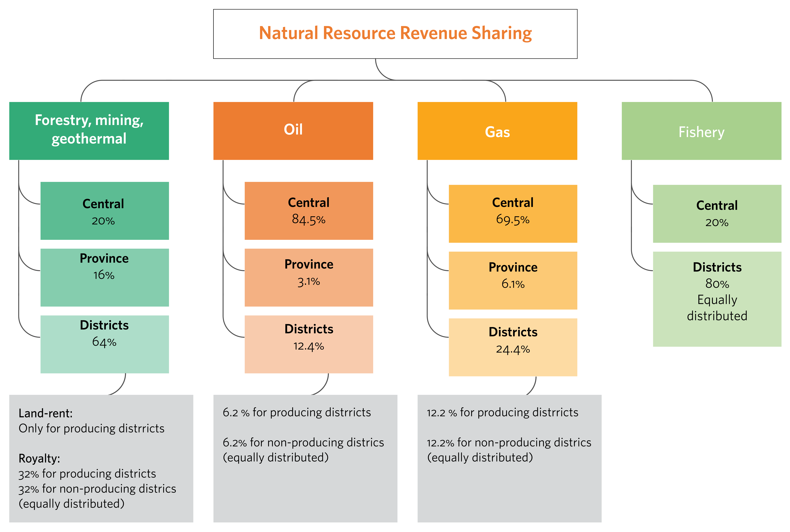Viewport: 790px width, 532px height.
Task: Click the Fishery Central 20% box
Action: [x=717, y=214]
